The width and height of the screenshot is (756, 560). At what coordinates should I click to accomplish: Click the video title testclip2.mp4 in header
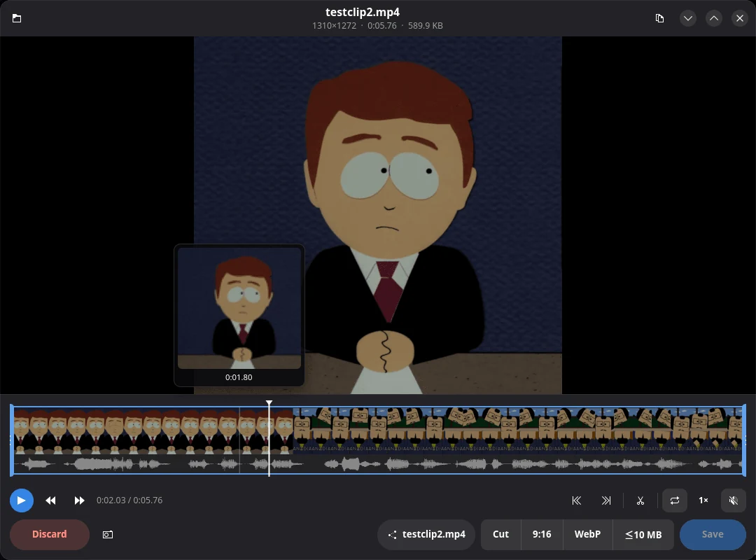[x=363, y=12]
